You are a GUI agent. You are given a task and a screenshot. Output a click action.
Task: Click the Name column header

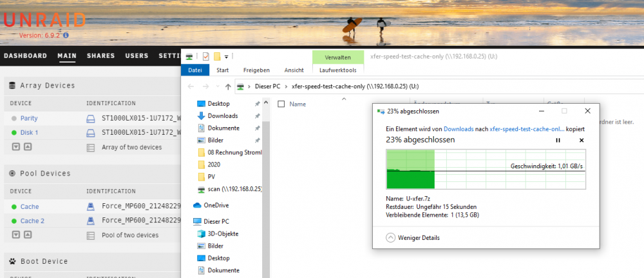[298, 104]
